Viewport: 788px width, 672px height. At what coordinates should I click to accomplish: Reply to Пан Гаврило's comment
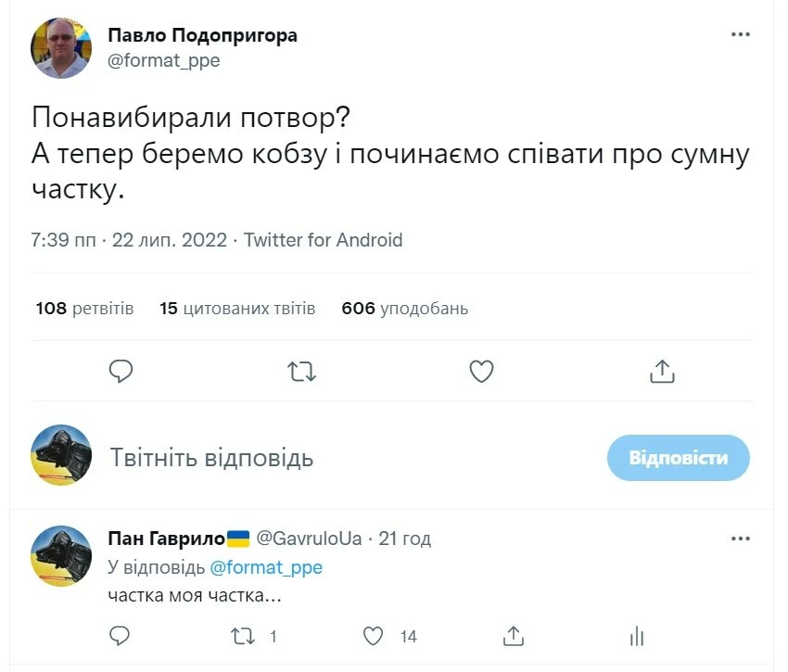[121, 636]
